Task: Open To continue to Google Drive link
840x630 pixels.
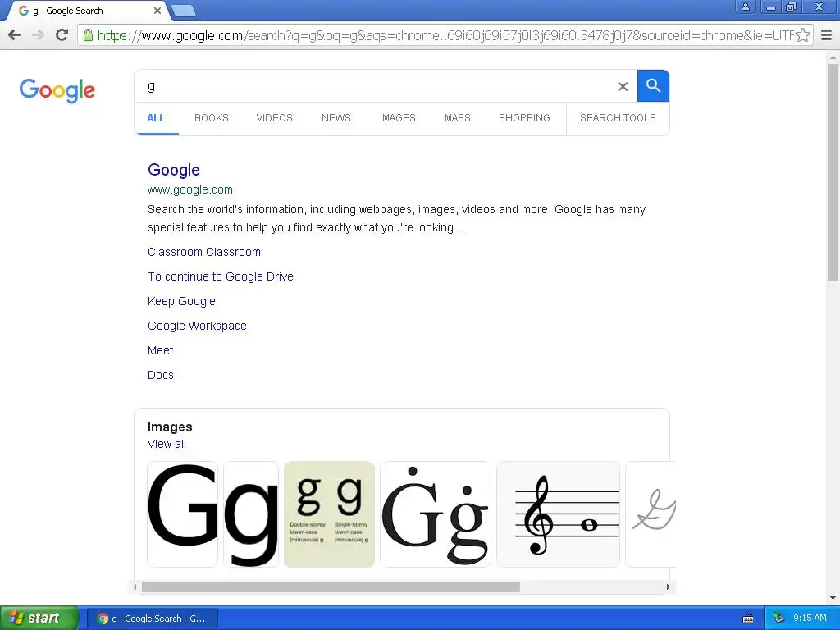Action: point(221,276)
